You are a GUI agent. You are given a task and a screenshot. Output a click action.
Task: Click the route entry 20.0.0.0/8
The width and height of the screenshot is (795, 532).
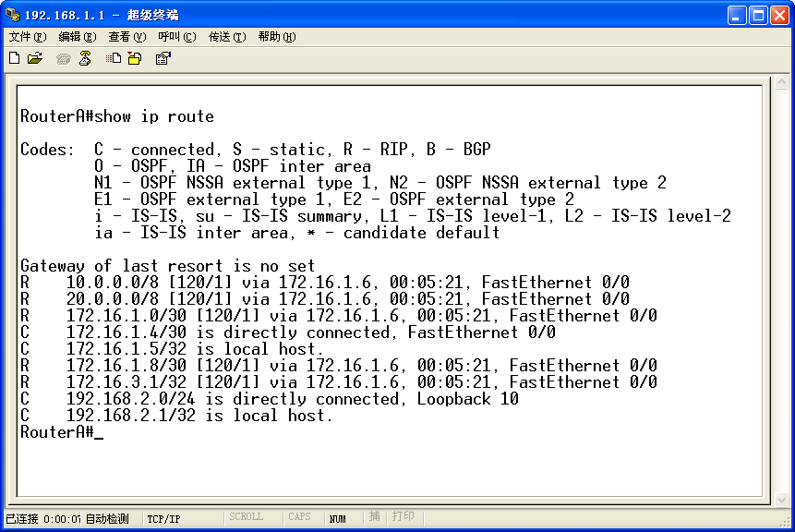[324, 298]
